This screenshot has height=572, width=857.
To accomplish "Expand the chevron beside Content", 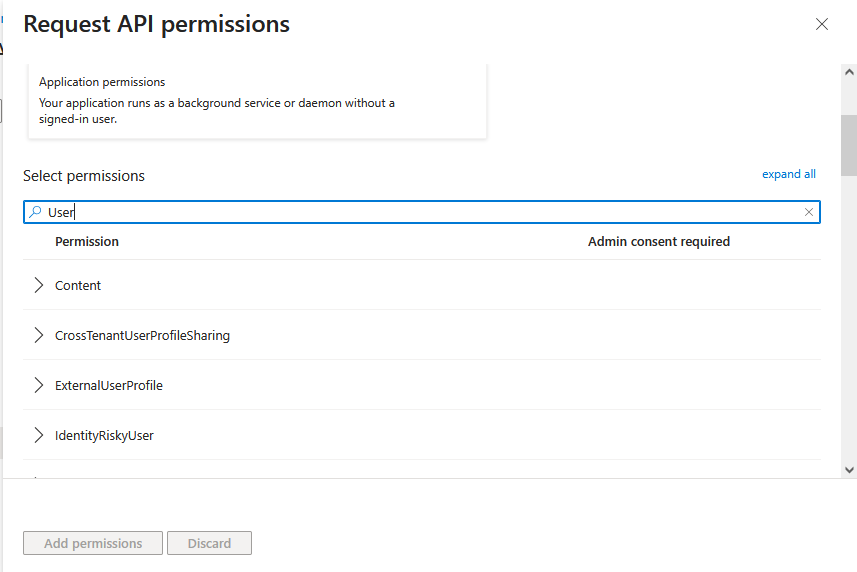I will click(x=39, y=285).
